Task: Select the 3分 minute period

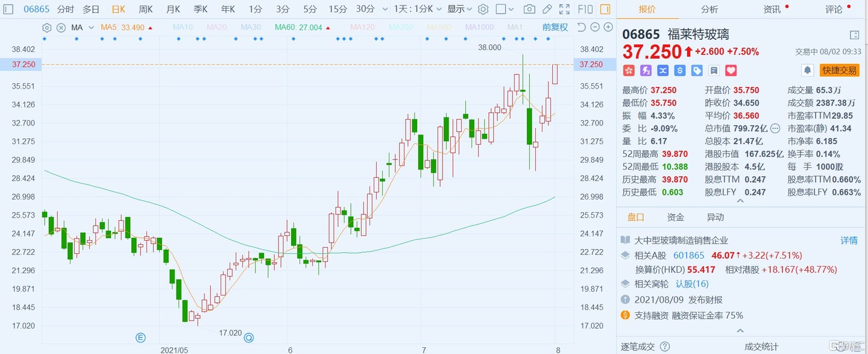Action: [283, 9]
